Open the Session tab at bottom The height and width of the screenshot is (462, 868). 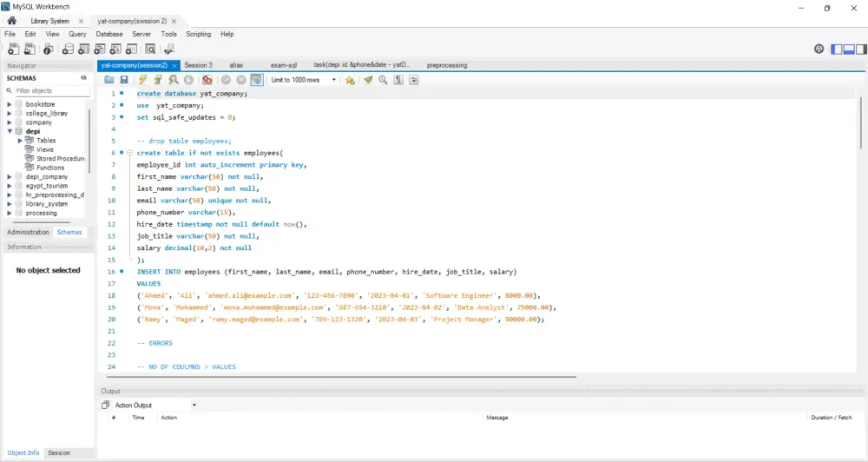[x=59, y=452]
